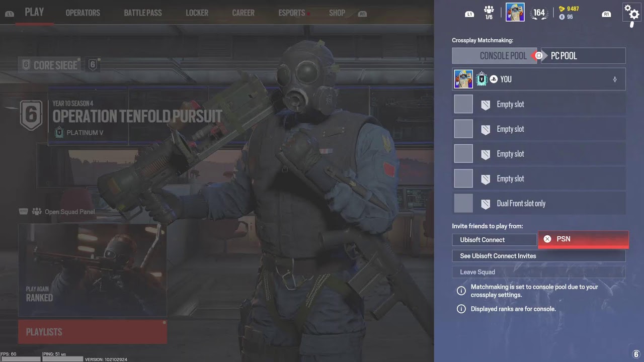Select the Dual Front slot only row
The image size is (644, 362).
539,204
